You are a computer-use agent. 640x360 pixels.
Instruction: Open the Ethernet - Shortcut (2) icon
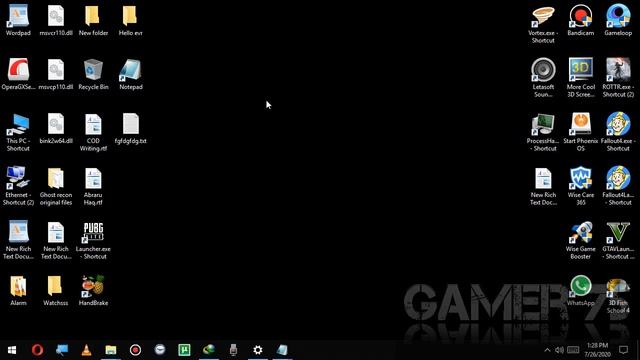click(x=18, y=186)
